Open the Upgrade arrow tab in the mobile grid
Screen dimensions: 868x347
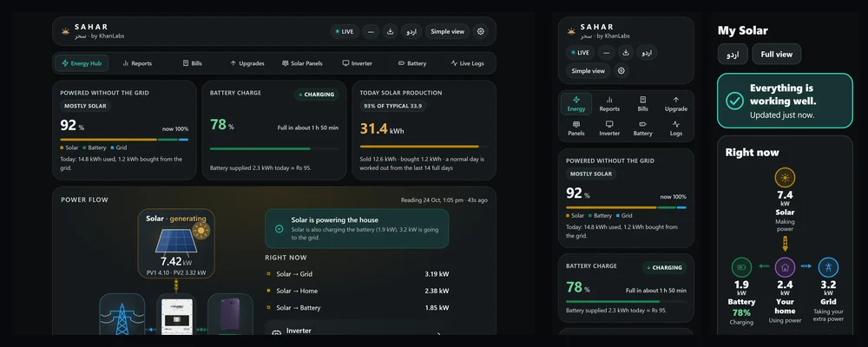[x=676, y=103]
